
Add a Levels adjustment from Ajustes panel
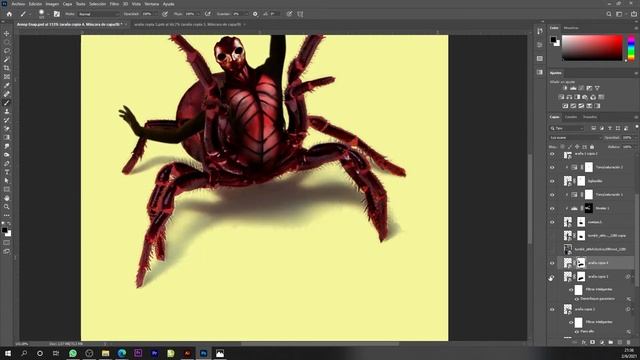(x=573, y=88)
